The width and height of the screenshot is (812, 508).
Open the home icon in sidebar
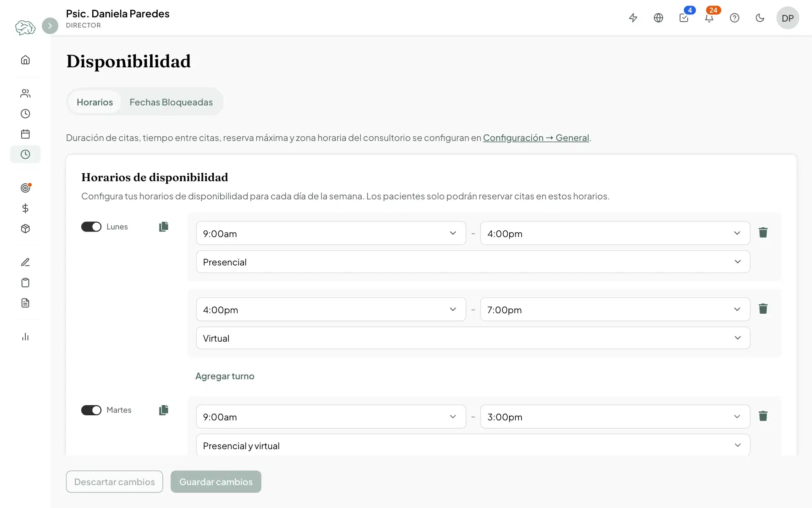point(25,60)
